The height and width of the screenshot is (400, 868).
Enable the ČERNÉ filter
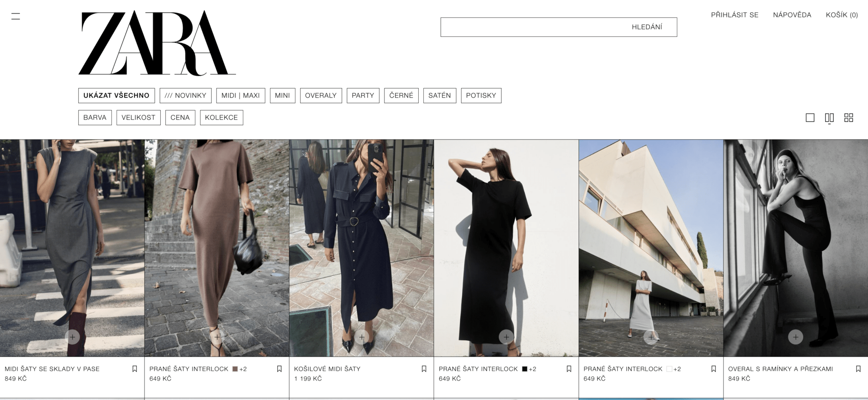click(401, 95)
